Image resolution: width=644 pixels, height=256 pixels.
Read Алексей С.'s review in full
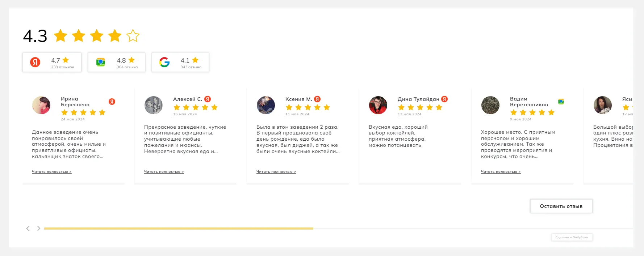point(164,172)
